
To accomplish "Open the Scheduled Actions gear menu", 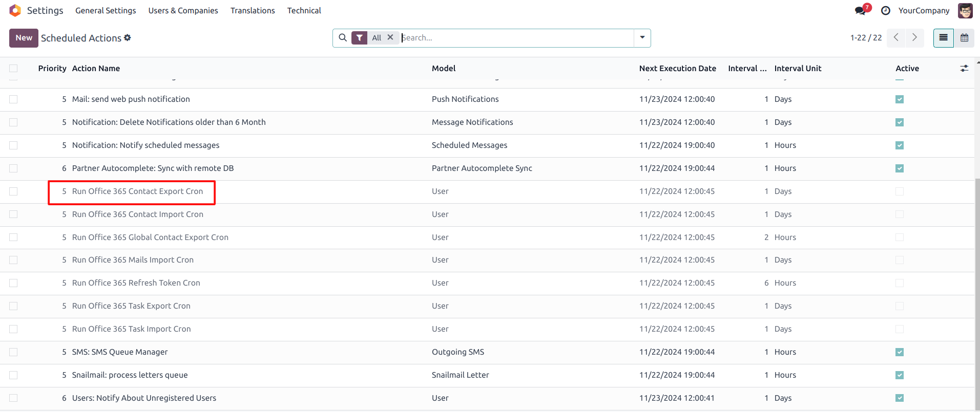I will 128,38.
